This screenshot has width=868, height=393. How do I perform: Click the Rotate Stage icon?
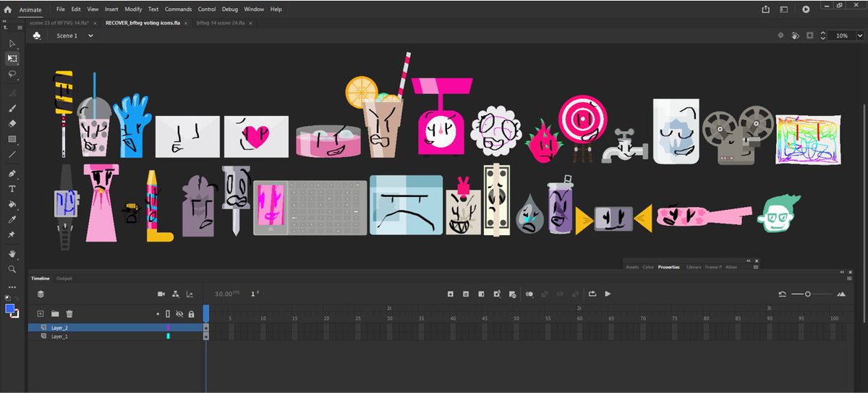pyautogui.click(x=795, y=35)
